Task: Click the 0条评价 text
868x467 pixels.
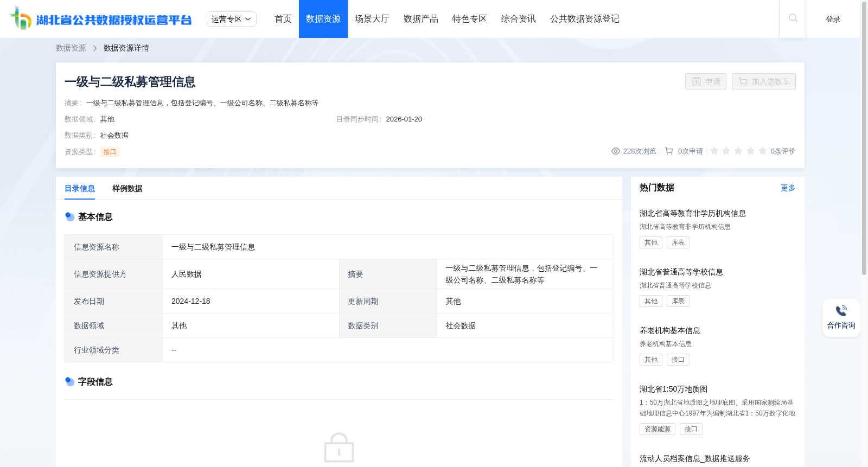Action: coord(783,151)
